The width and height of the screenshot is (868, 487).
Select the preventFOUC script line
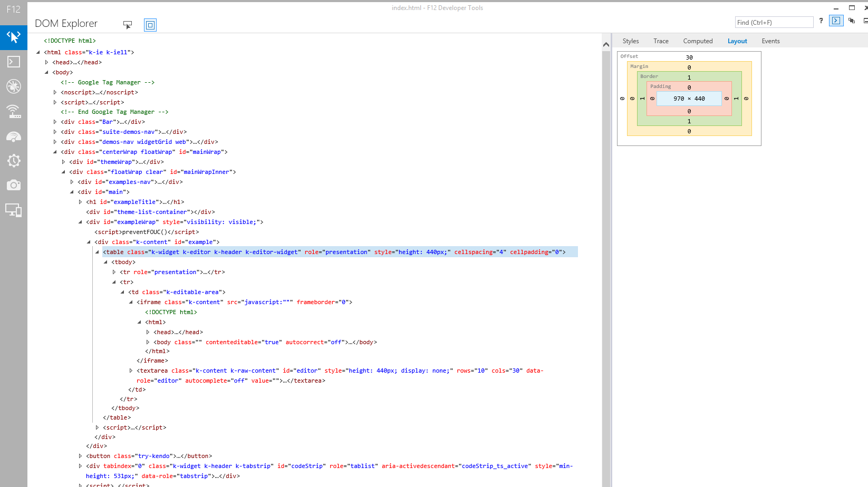click(147, 232)
